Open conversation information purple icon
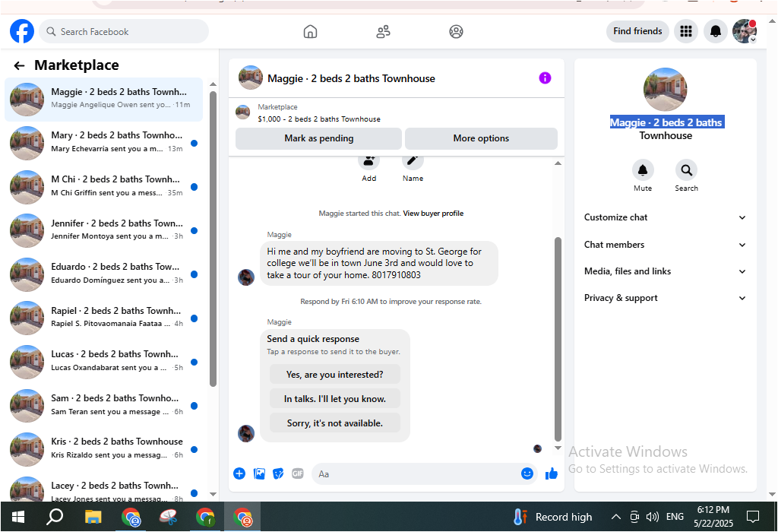Viewport: 778px width, 532px height. [x=545, y=78]
